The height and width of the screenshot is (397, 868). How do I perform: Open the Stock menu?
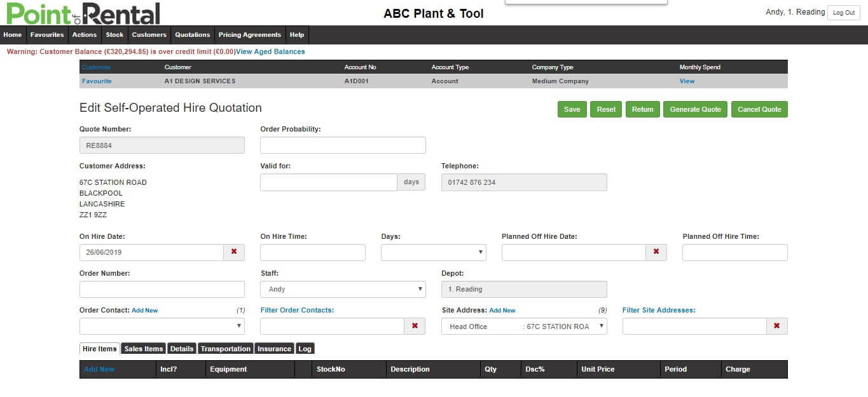114,35
